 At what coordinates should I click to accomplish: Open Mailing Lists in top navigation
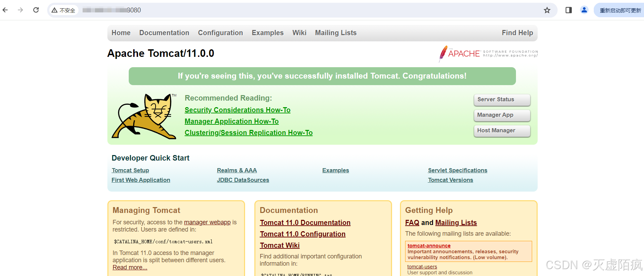tap(336, 33)
